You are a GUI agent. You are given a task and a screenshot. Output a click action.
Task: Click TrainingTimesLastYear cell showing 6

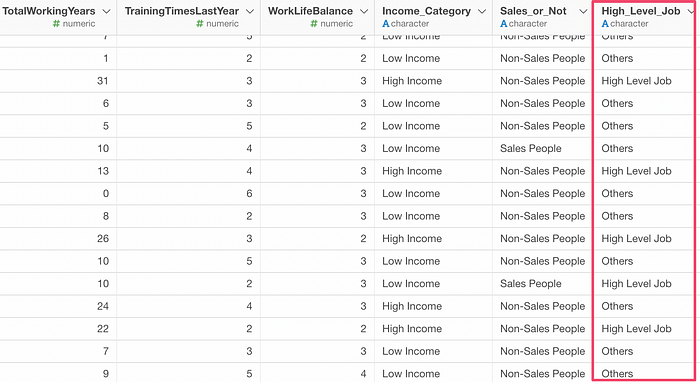(x=189, y=193)
